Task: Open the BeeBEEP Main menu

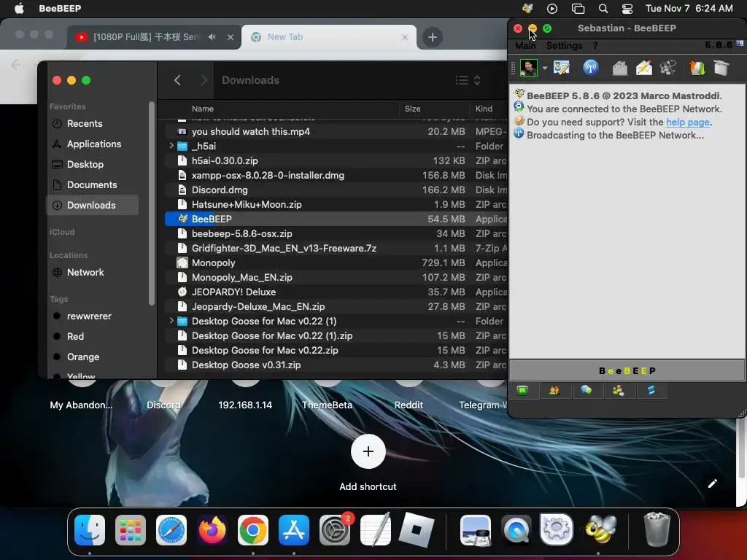Action: coord(525,46)
